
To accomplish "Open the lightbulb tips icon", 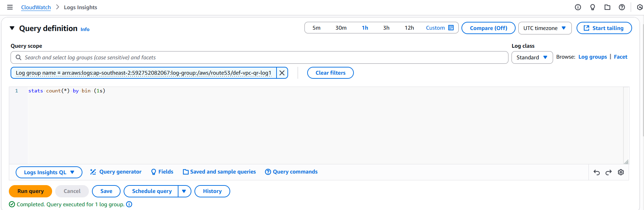I will [593, 7].
